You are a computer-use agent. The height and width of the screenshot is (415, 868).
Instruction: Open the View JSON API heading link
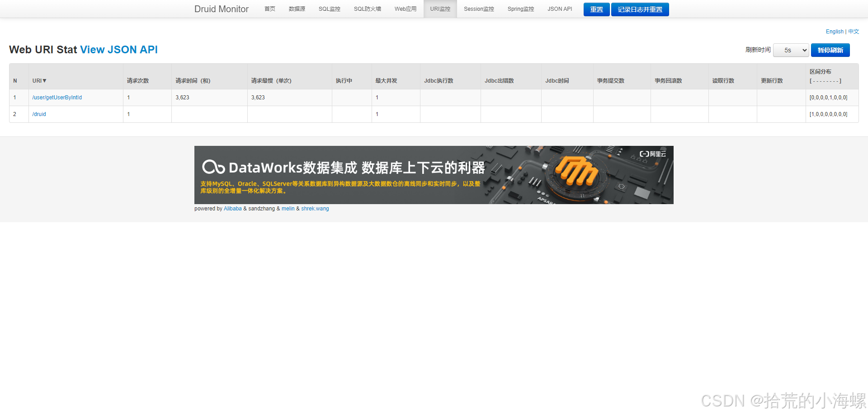(x=119, y=50)
